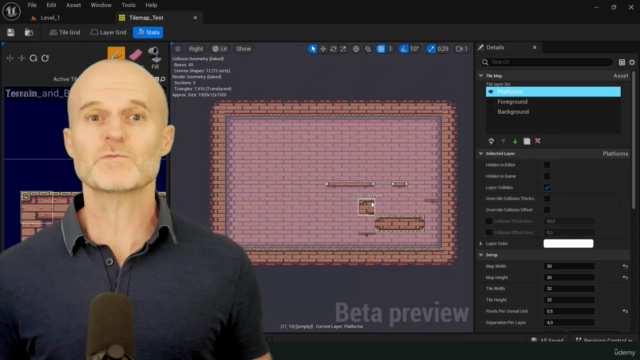Click the browse-to-asset icon beside save

tap(29, 32)
